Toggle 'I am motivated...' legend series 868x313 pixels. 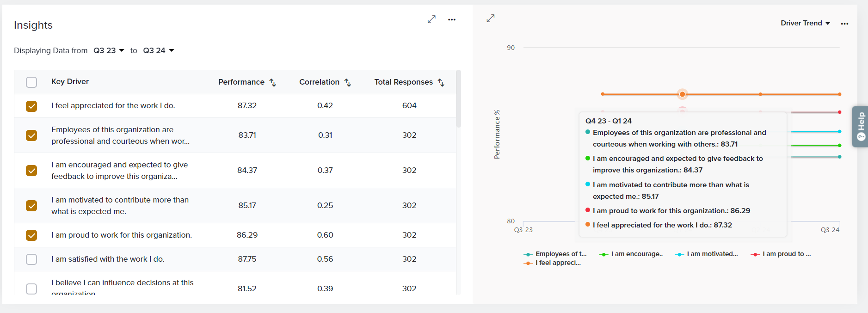click(x=707, y=254)
